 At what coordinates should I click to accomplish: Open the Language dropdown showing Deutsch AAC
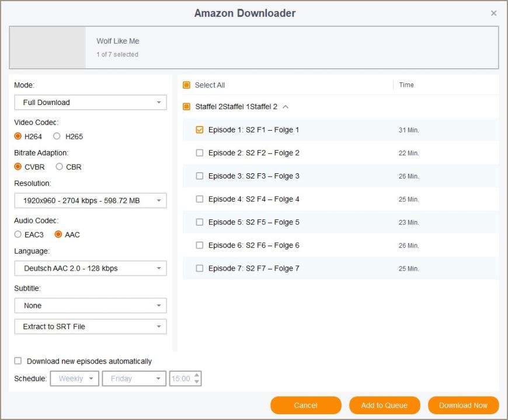tap(91, 268)
